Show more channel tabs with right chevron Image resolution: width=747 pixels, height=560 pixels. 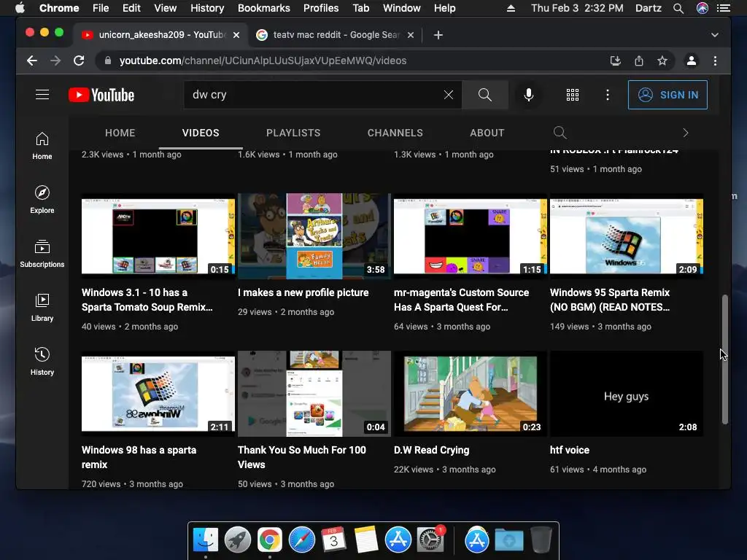(x=686, y=133)
